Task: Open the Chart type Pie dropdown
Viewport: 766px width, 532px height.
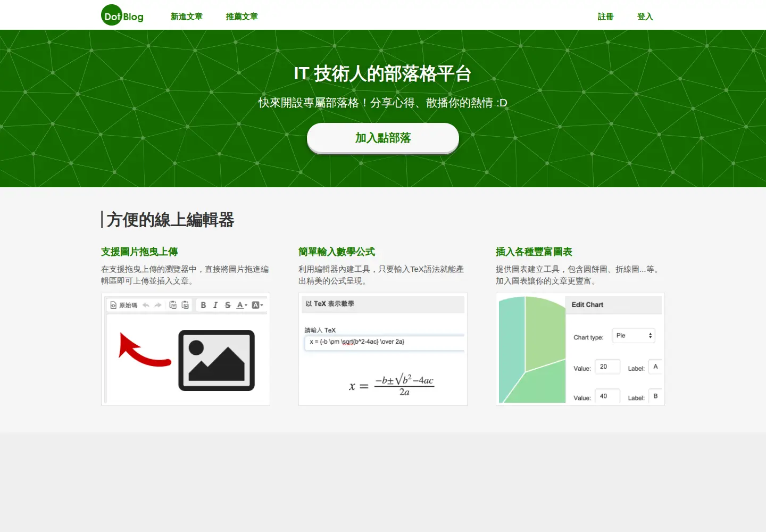Action: tap(634, 336)
